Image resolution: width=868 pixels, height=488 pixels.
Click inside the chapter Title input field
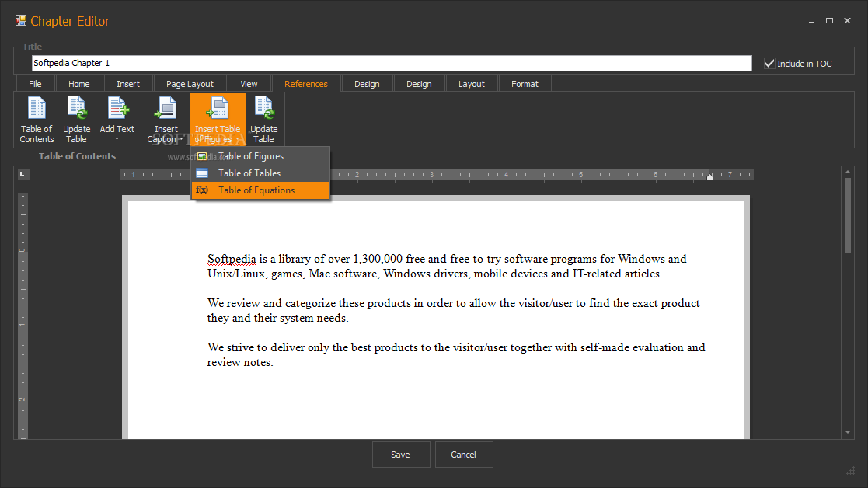pyautogui.click(x=392, y=63)
